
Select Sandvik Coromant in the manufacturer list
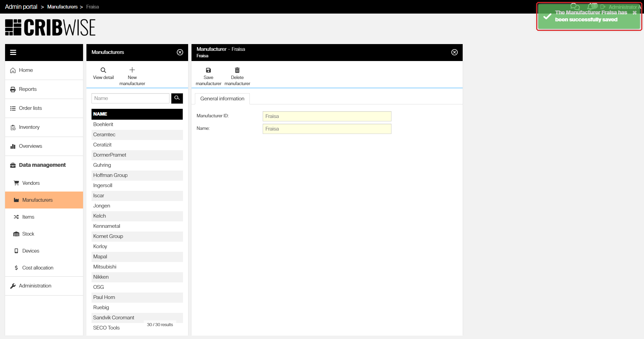point(137,318)
